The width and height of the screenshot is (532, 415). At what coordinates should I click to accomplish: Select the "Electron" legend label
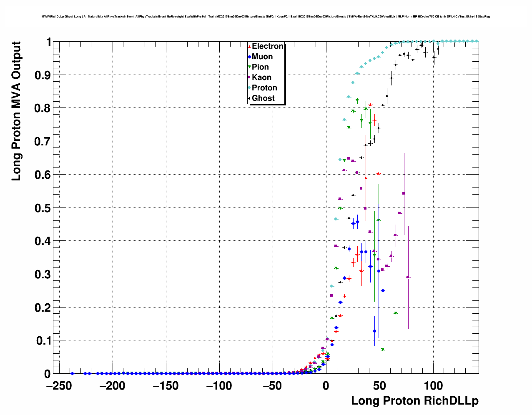click(x=268, y=46)
